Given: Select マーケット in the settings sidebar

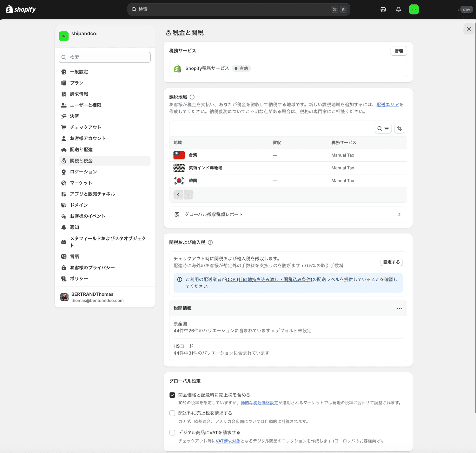Looking at the screenshot, I should pos(81,183).
